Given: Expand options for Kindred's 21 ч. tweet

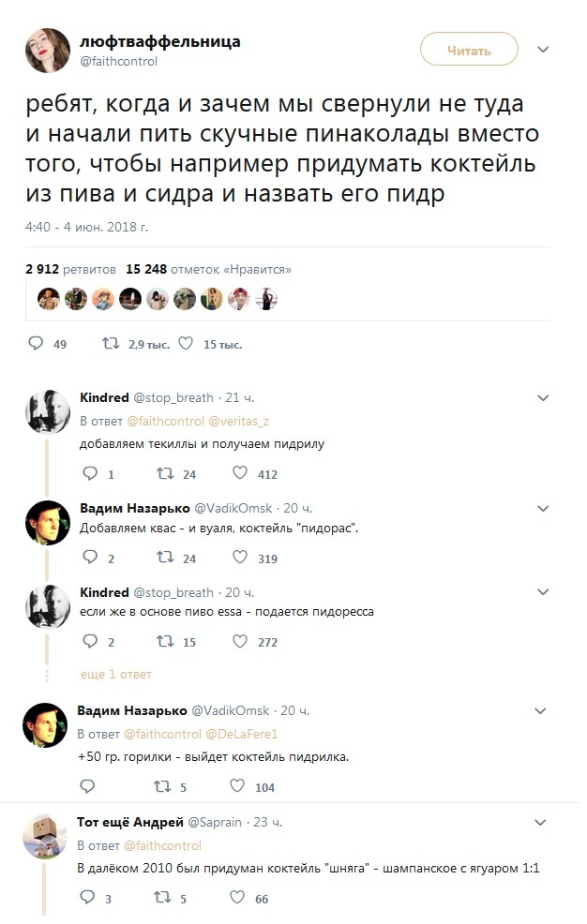Looking at the screenshot, I should (543, 398).
